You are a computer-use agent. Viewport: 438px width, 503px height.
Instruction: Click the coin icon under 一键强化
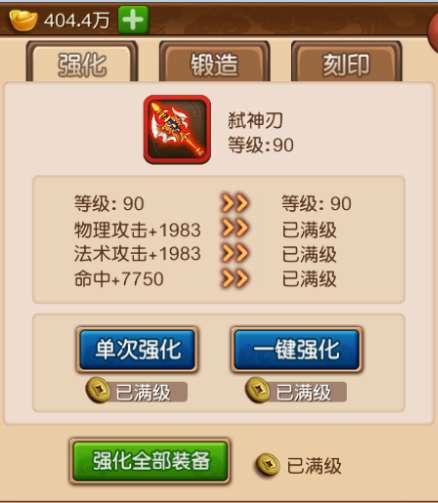click(x=257, y=390)
